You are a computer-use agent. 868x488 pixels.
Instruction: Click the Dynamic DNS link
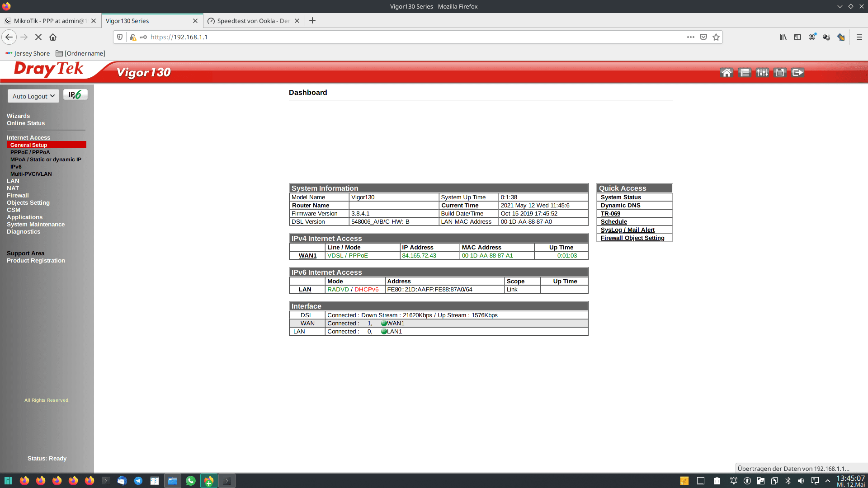[620, 206]
